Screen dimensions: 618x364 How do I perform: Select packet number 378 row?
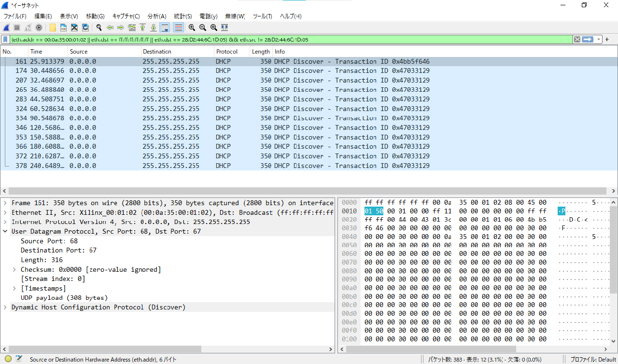[309, 166]
